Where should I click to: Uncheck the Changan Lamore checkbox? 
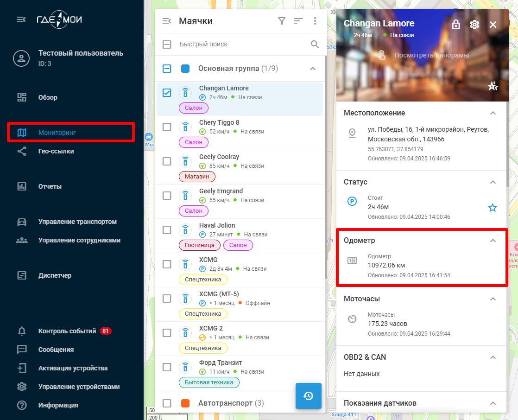[167, 93]
